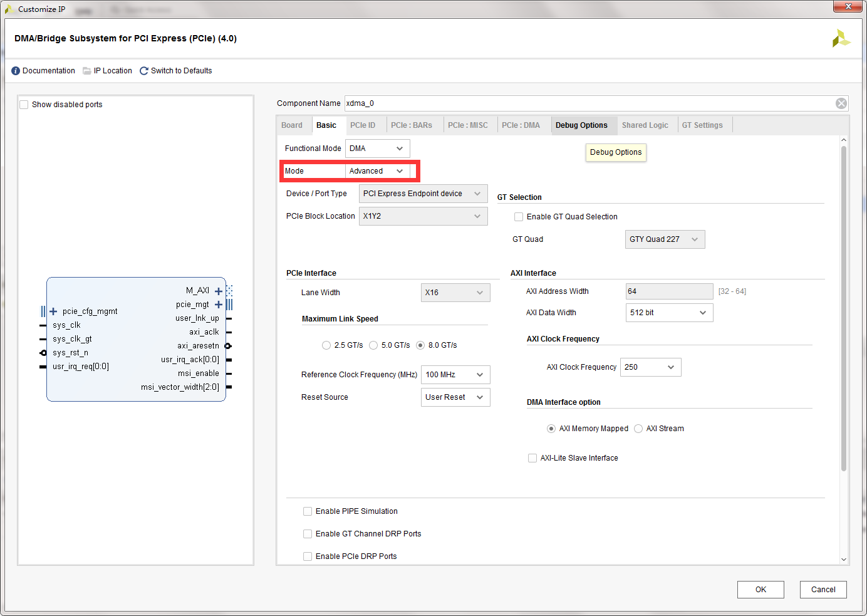Expand the Functional Mode dropdown

pyautogui.click(x=377, y=149)
